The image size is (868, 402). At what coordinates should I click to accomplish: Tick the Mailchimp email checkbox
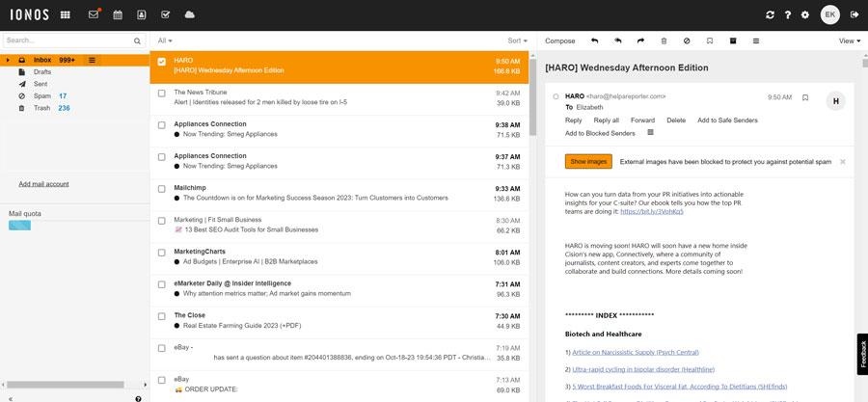pyautogui.click(x=162, y=188)
